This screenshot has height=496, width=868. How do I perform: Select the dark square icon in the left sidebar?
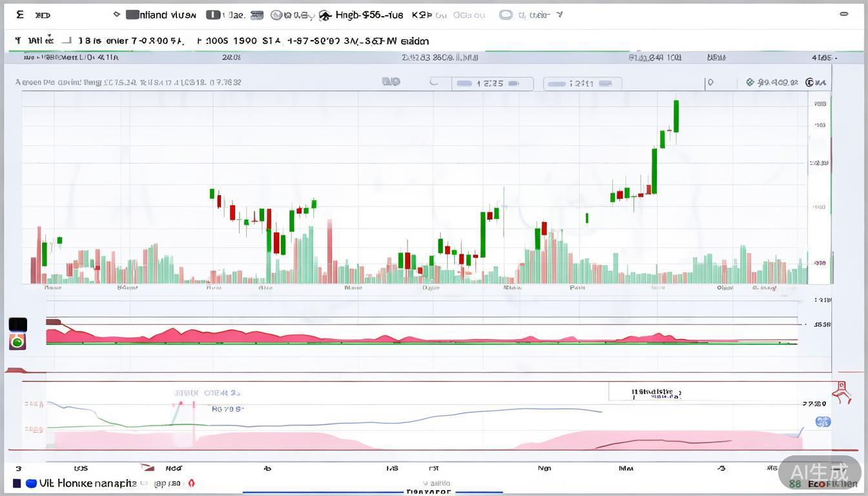[18, 324]
